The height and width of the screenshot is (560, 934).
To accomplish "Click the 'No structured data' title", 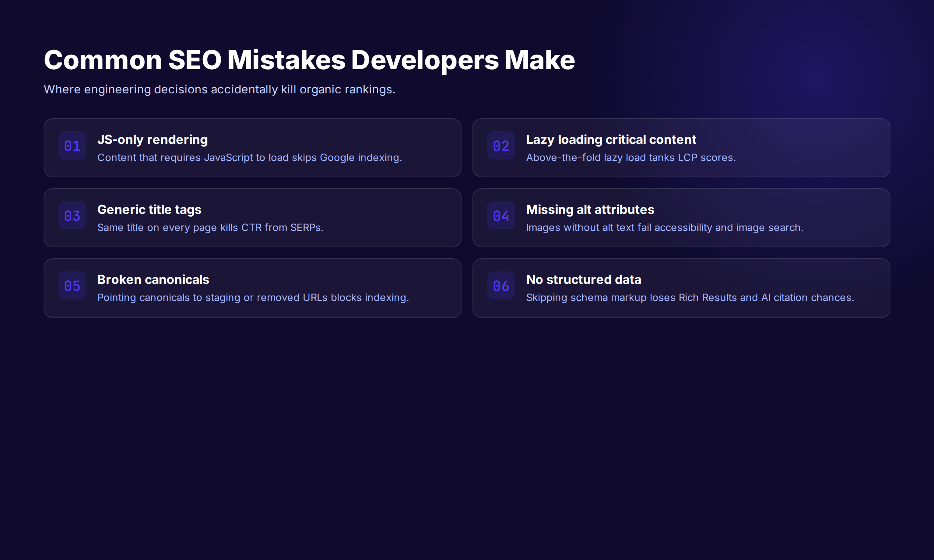I will click(x=584, y=280).
